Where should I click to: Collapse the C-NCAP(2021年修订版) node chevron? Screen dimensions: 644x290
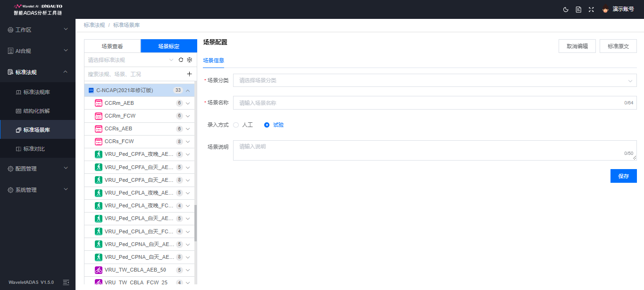click(x=188, y=90)
